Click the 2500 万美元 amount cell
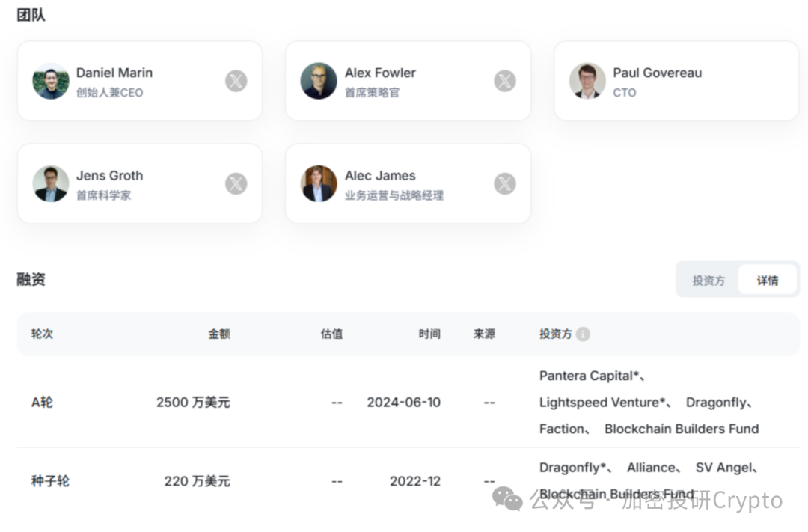The height and width of the screenshot is (532, 808). (193, 402)
